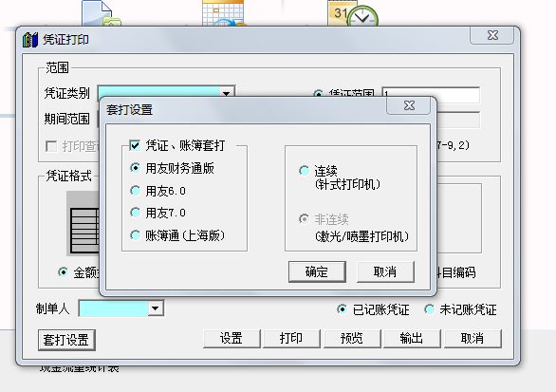Viewport: 556px width, 392px height.
Task: Select 连续 (针式打印机) radio option
Action: tap(304, 171)
